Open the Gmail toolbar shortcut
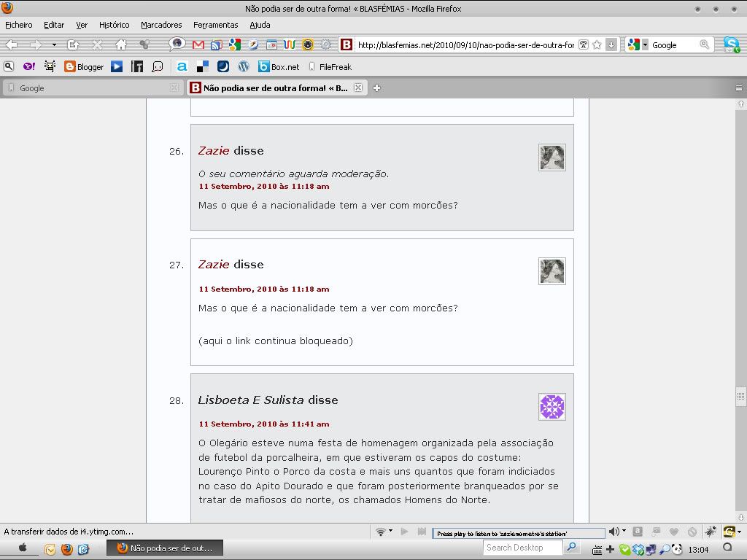The width and height of the screenshot is (747, 560). tap(197, 44)
